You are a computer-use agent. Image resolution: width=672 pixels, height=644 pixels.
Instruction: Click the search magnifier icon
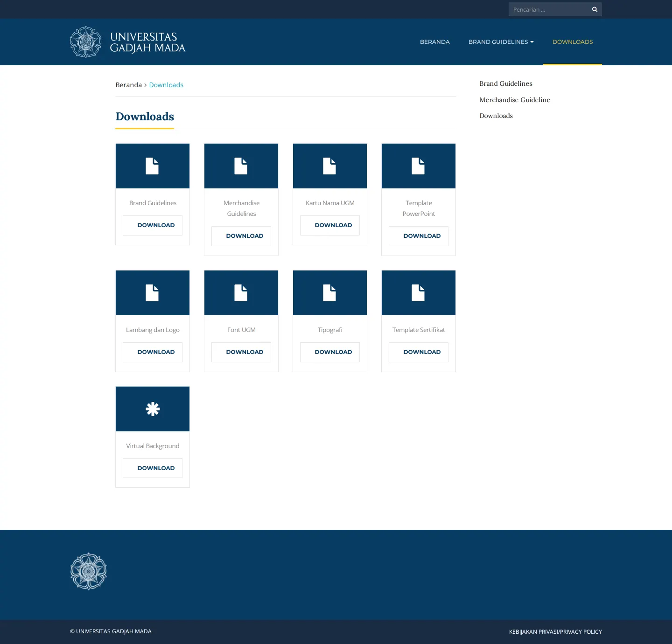click(x=595, y=9)
